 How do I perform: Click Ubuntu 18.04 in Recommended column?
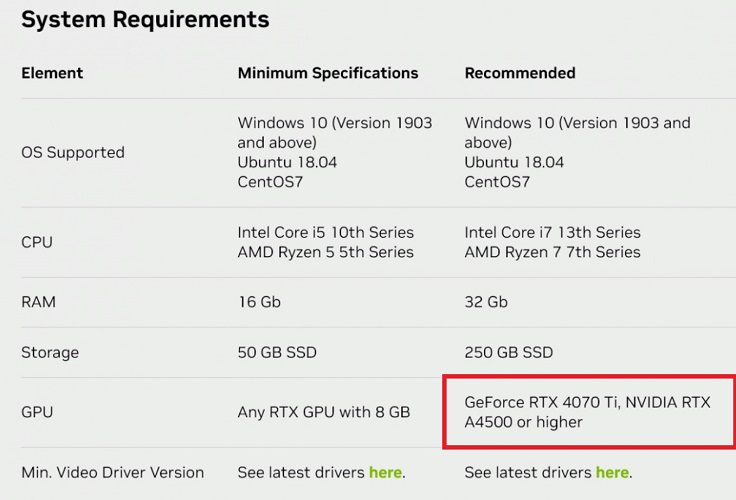514,162
